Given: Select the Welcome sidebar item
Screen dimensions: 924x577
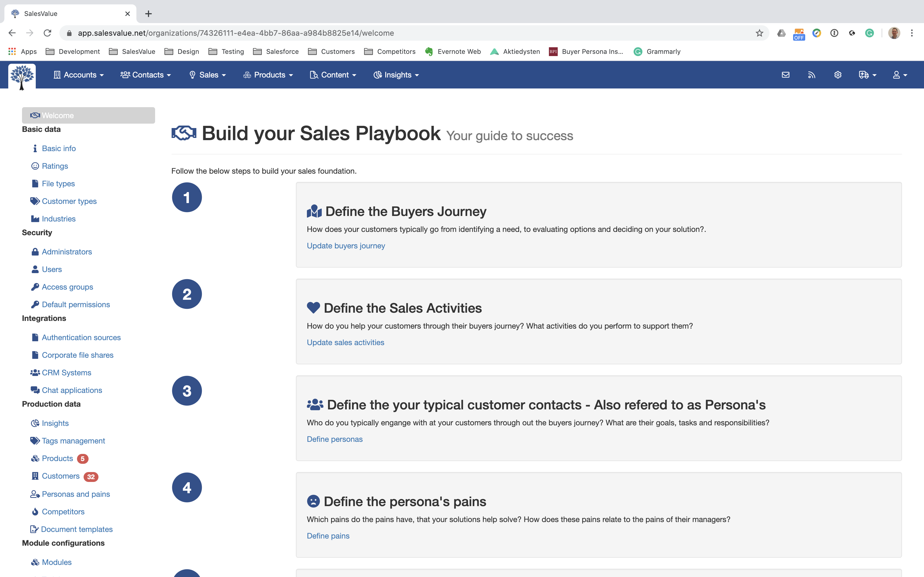Looking at the screenshot, I should tap(88, 115).
